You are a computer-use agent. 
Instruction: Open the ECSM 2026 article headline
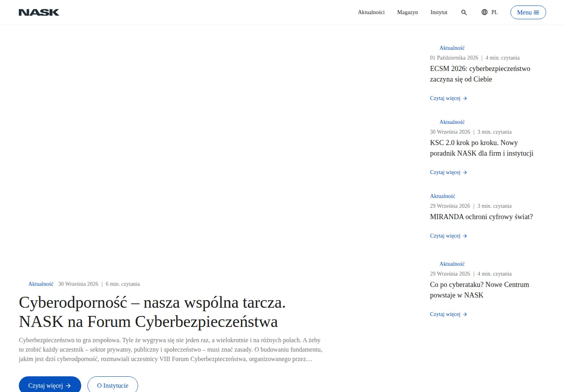coord(480,74)
